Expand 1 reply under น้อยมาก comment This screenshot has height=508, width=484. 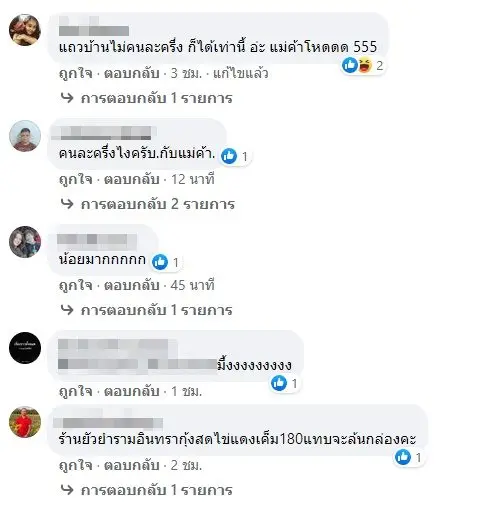tap(157, 310)
